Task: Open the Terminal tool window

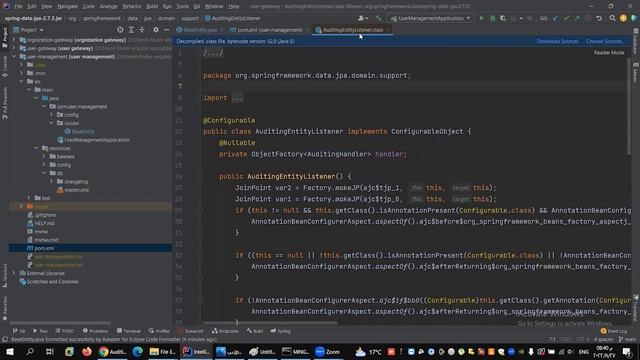Action: [x=129, y=331]
